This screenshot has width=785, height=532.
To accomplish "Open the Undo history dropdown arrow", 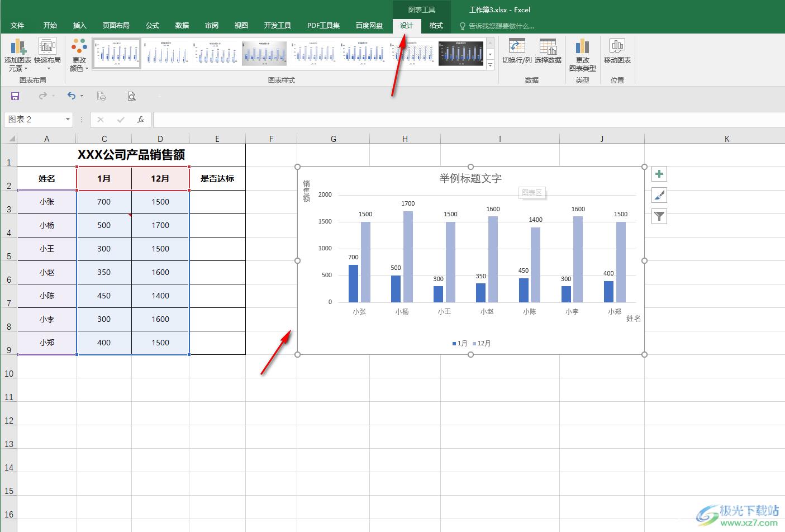I will [82, 96].
